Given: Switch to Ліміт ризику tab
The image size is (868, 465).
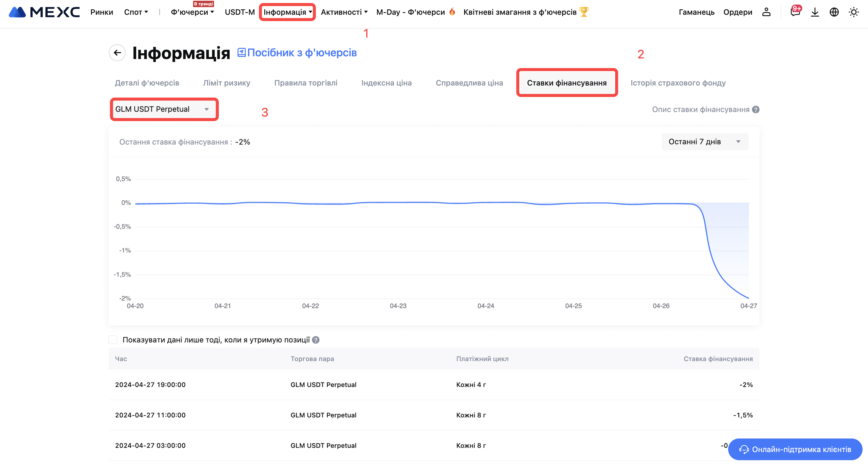Looking at the screenshot, I should pos(226,83).
